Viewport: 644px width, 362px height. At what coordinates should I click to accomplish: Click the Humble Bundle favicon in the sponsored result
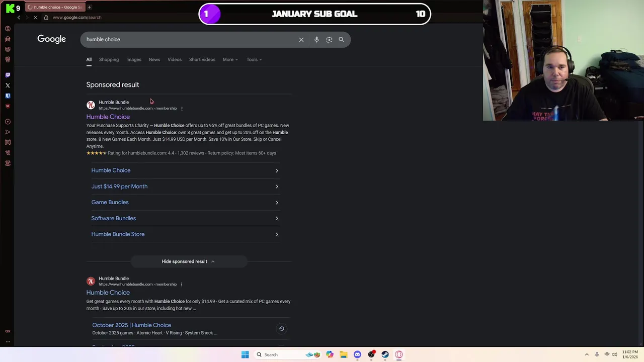click(91, 105)
